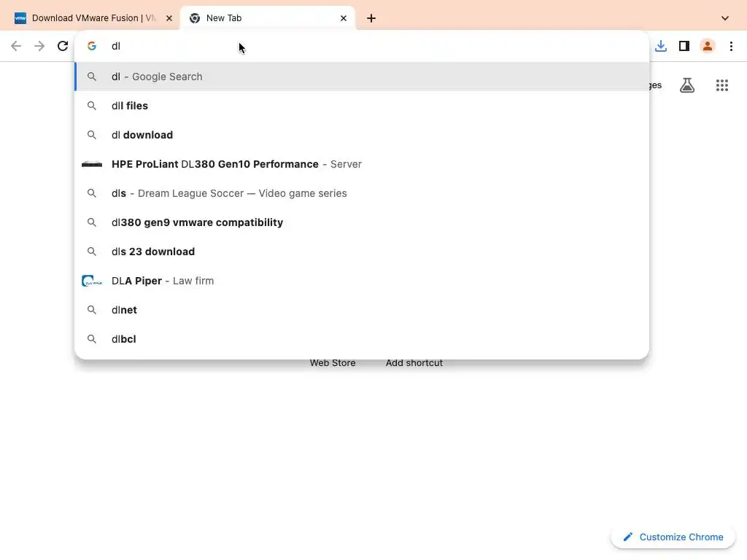The image size is (747, 560).
Task: Click the browser back arrow
Action: (x=16, y=46)
